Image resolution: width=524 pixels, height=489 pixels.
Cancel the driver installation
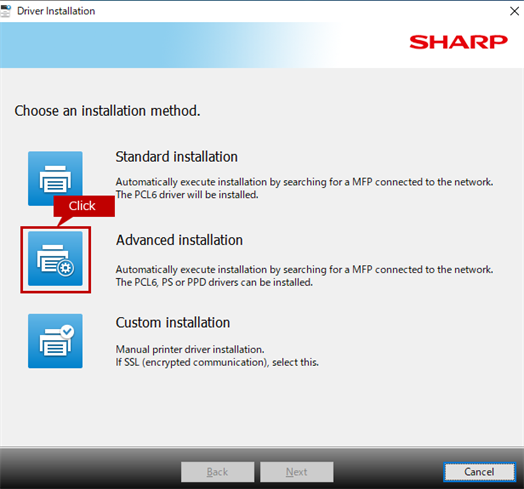click(479, 472)
